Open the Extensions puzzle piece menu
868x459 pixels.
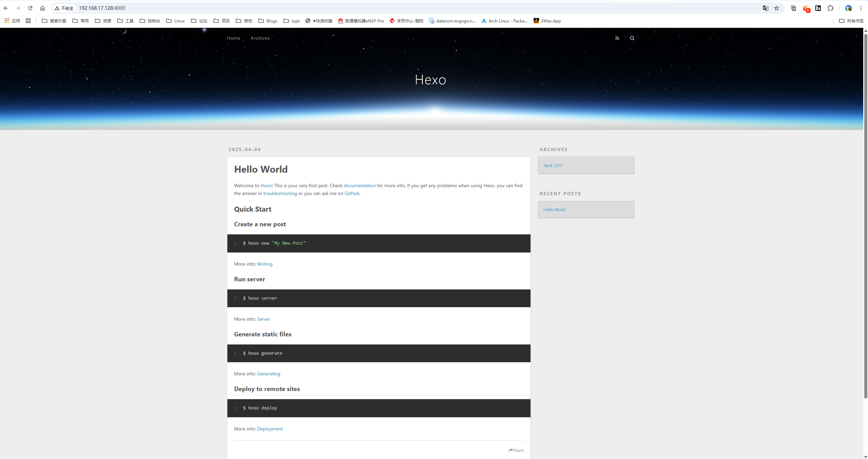830,8
